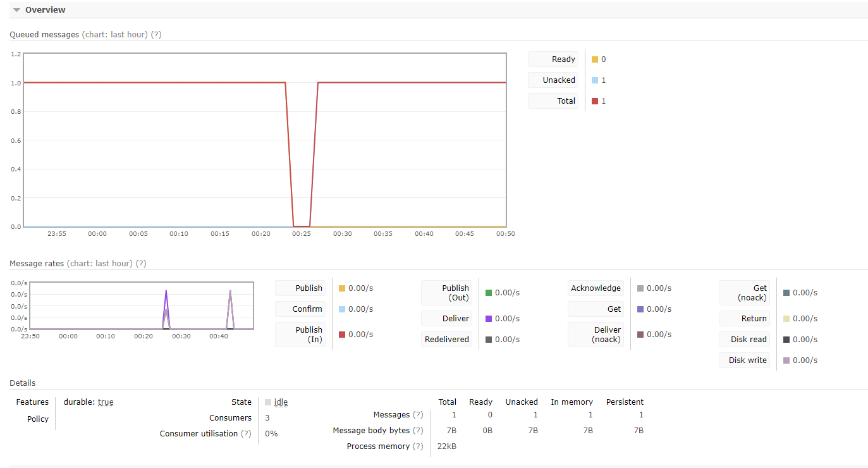The width and height of the screenshot is (868, 468).
Task: Click the Consumers count value 3
Action: click(x=267, y=418)
